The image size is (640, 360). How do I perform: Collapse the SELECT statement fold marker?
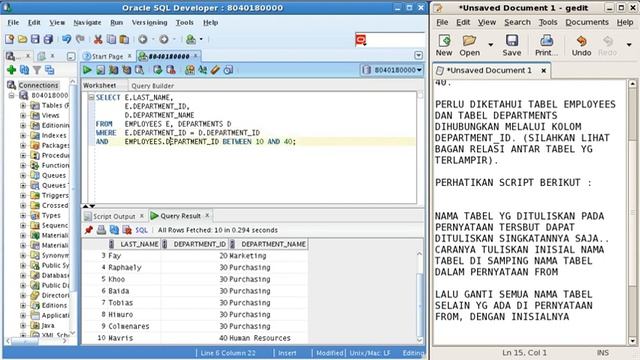pos(91,97)
